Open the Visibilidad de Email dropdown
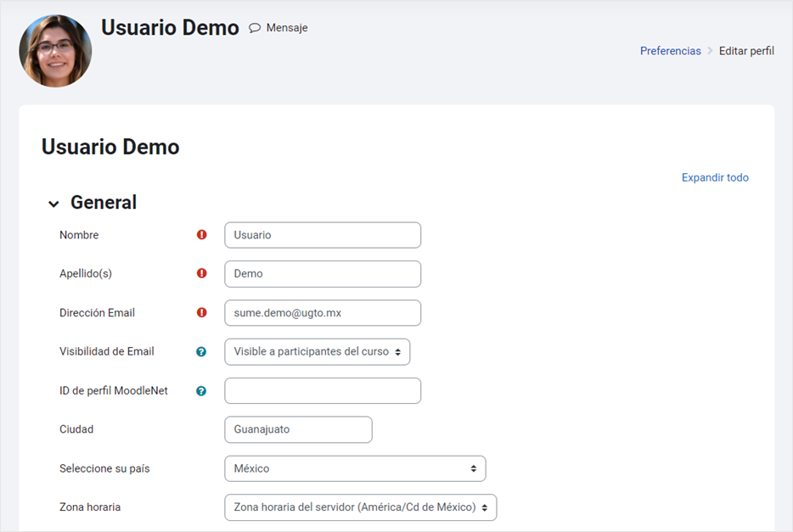 317,351
